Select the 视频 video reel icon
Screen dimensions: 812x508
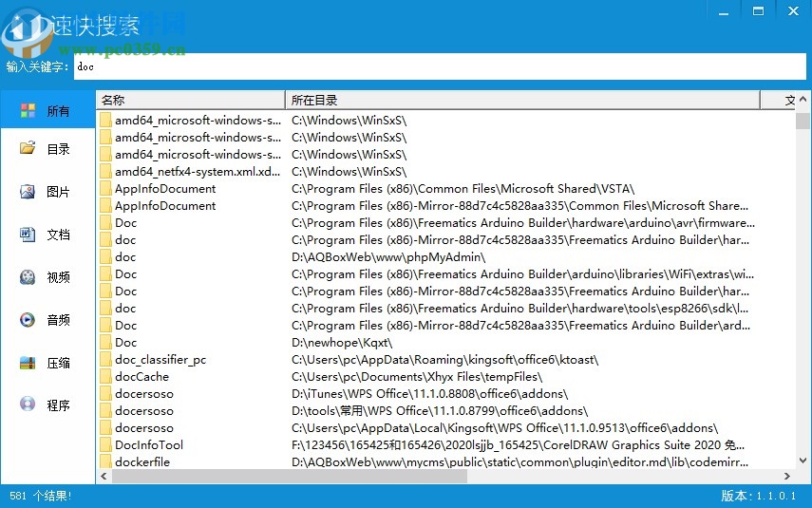coord(28,277)
